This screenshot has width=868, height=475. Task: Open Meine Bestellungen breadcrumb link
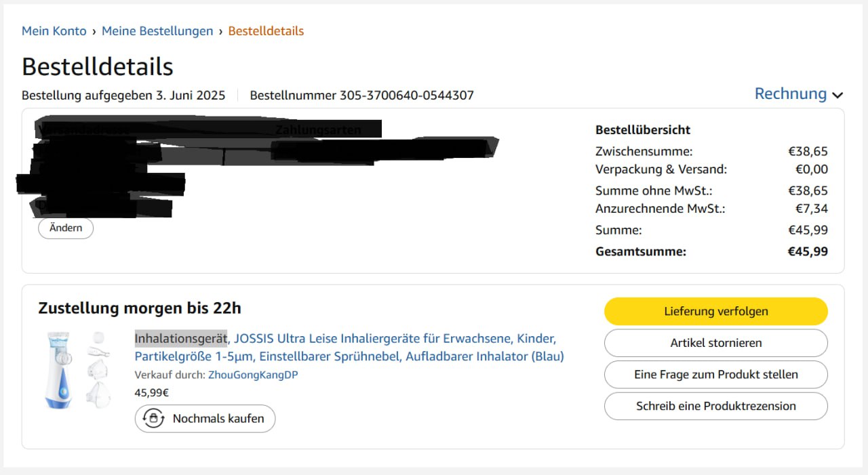coord(157,31)
